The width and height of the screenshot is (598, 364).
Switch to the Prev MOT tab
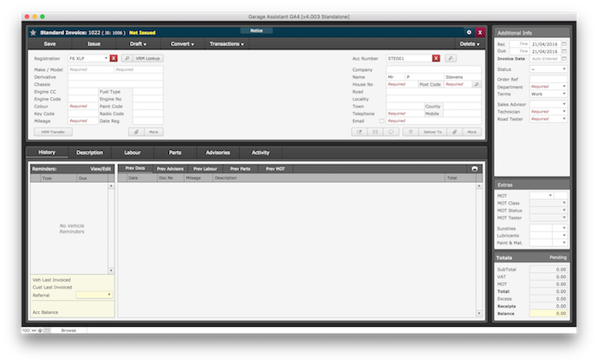(276, 168)
